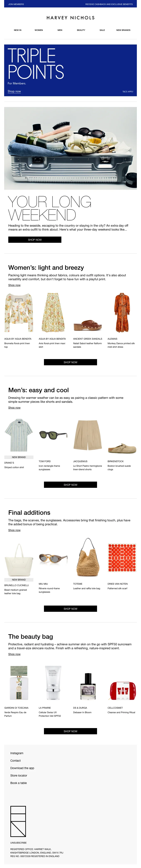
Task: Select the BEAUTY navigation item
Action: click(81, 30)
